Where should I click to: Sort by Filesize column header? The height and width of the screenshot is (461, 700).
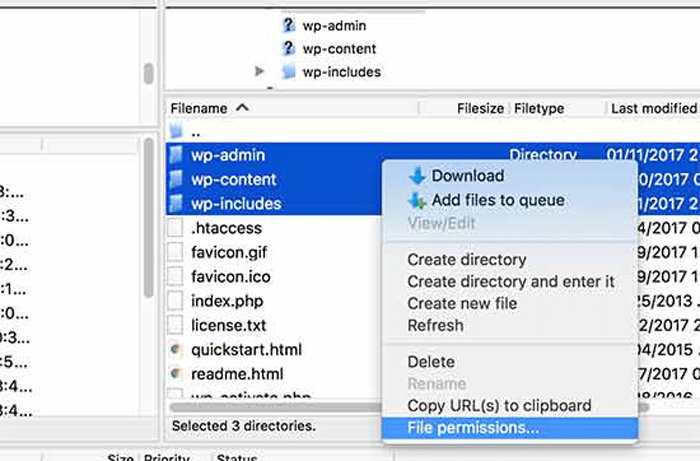click(480, 108)
